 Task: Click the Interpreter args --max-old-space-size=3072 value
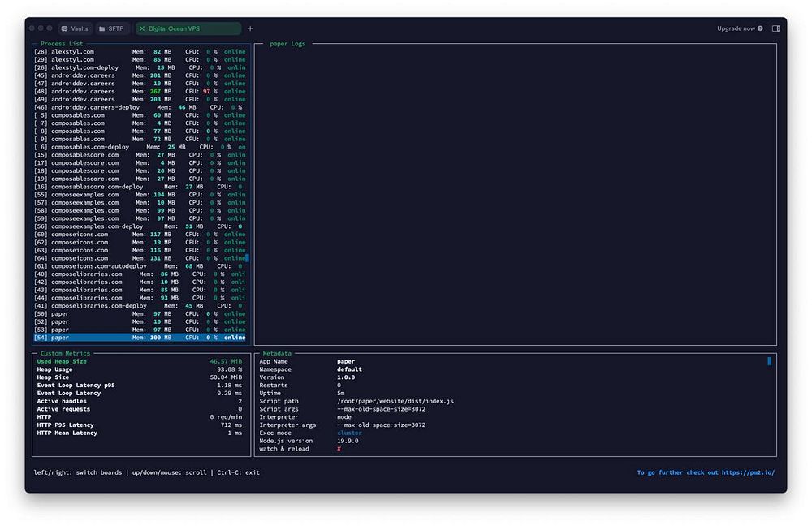381,425
